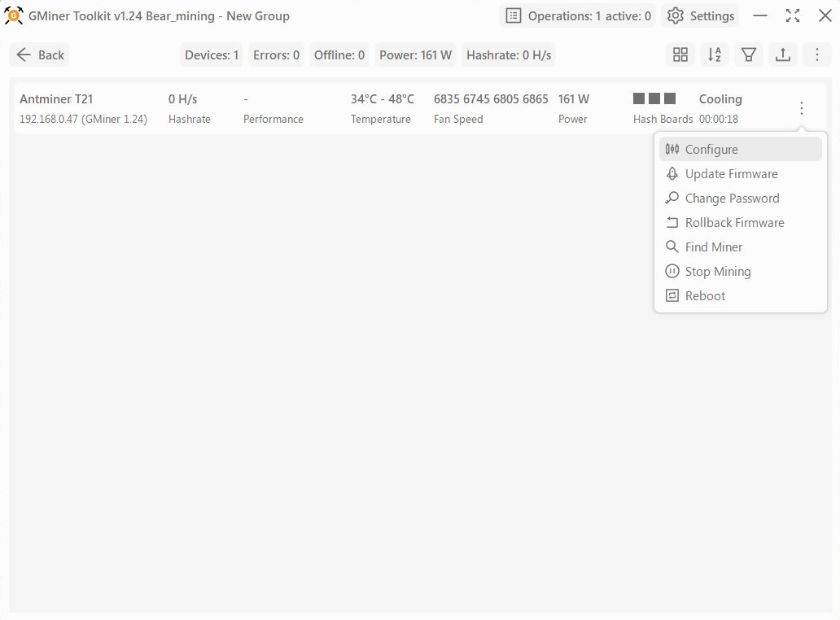
Task: Select Change Password menu option
Action: click(741, 198)
